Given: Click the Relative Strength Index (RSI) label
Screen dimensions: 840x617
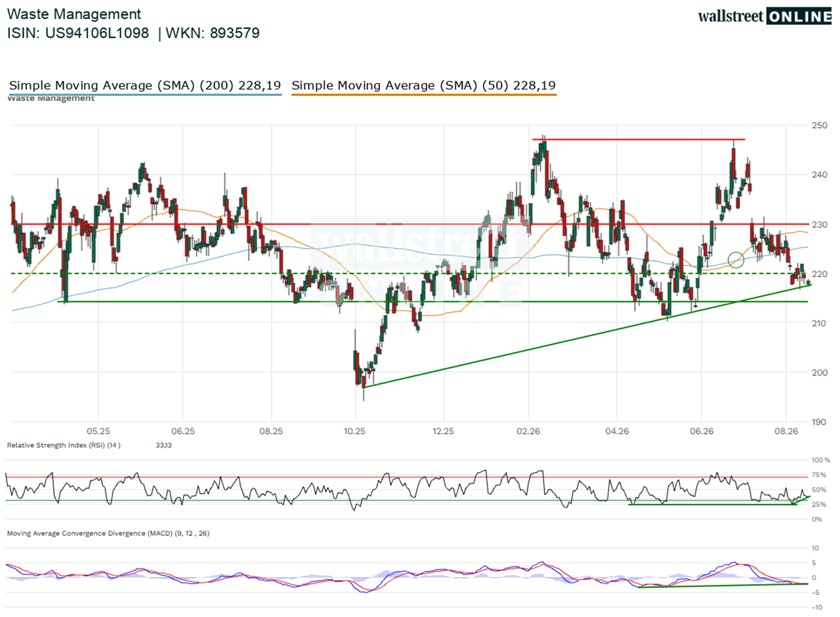Looking at the screenshot, I should [x=64, y=445].
